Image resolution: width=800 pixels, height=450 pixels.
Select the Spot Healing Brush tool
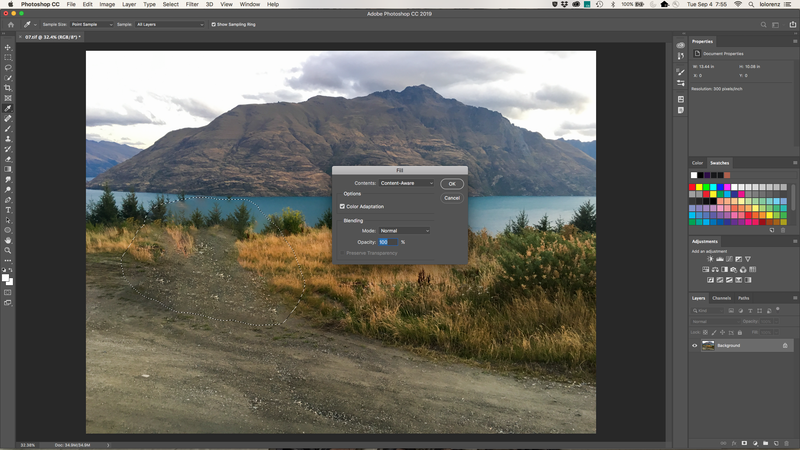tap(8, 118)
